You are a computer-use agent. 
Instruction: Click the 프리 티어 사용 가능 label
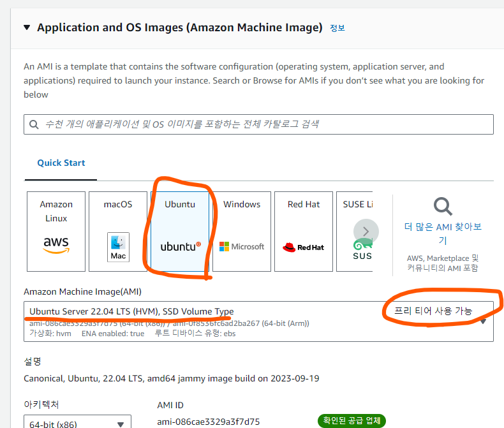tap(433, 311)
